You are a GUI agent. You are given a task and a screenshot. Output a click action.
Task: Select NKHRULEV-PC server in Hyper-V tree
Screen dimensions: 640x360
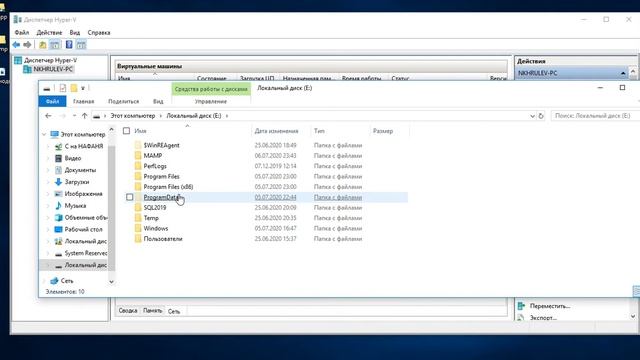pyautogui.click(x=53, y=69)
